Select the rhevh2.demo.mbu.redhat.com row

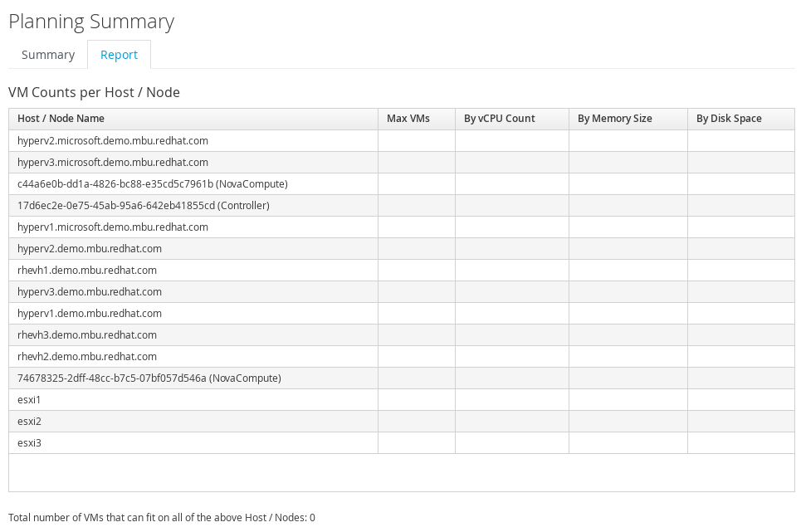pos(402,356)
